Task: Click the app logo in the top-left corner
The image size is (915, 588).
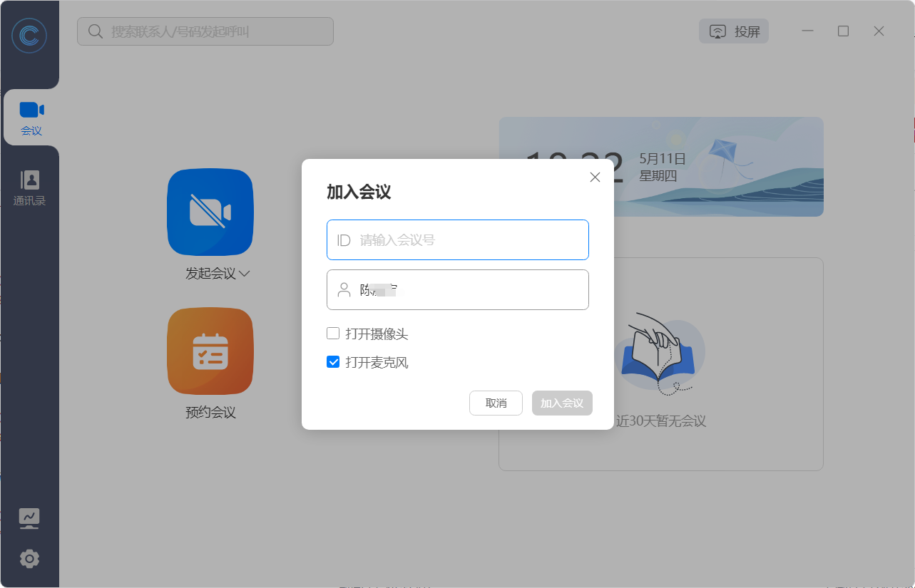Action: click(29, 36)
